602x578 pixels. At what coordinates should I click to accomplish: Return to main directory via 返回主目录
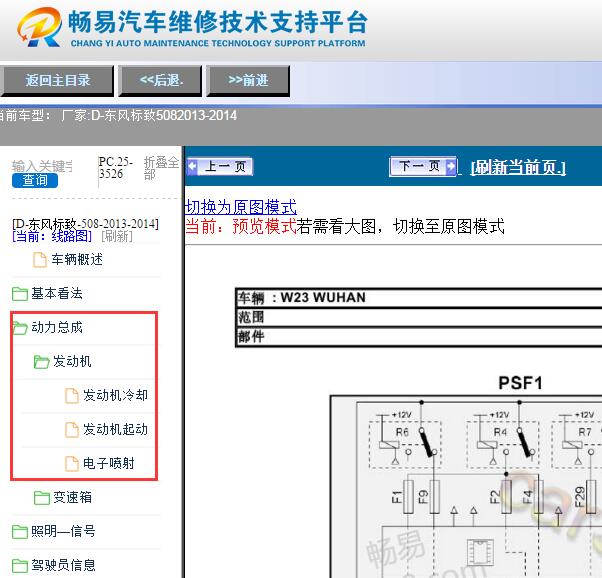pyautogui.click(x=57, y=80)
